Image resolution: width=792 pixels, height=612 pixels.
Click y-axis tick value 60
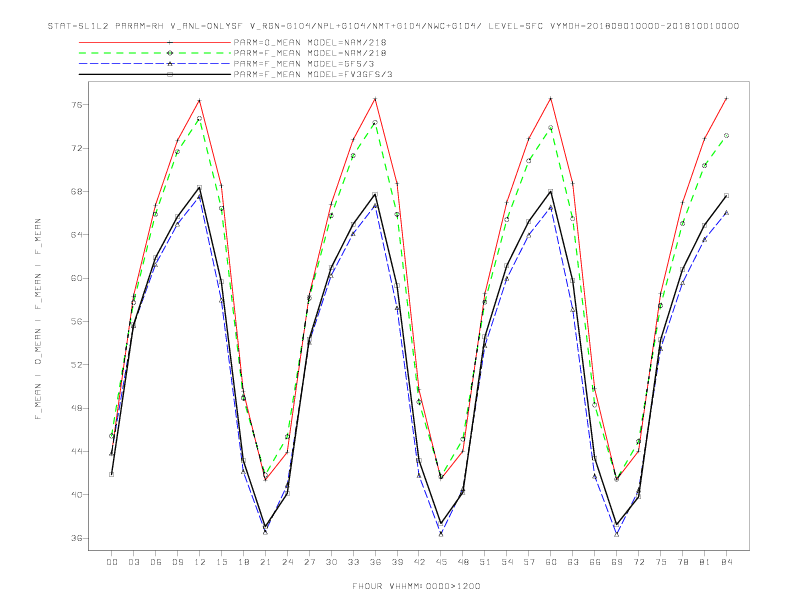[x=77, y=278]
